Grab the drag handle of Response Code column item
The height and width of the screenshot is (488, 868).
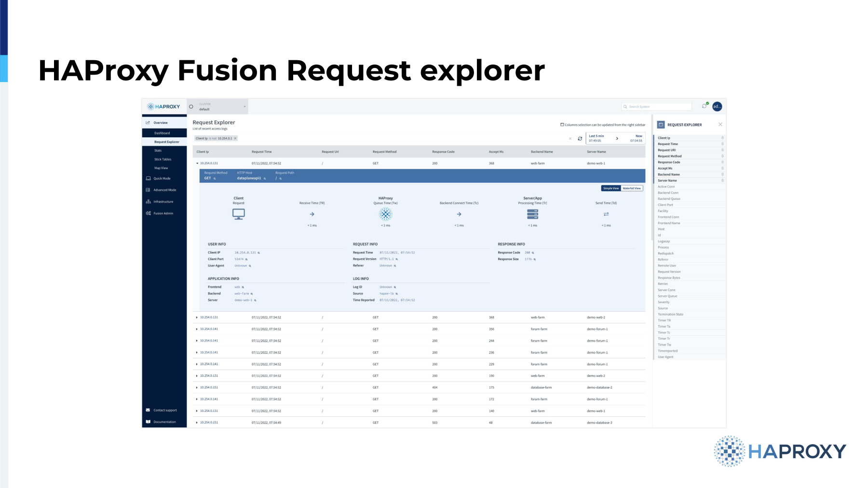coord(722,162)
